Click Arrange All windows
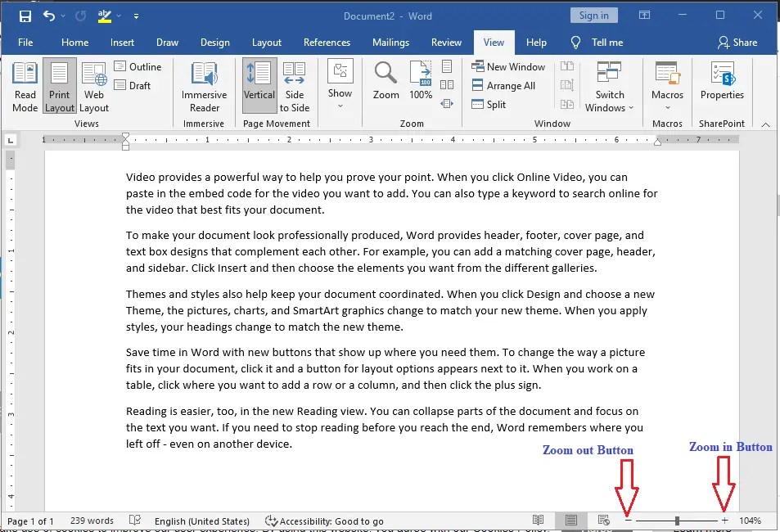Image resolution: width=780 pixels, height=532 pixels. click(x=503, y=86)
